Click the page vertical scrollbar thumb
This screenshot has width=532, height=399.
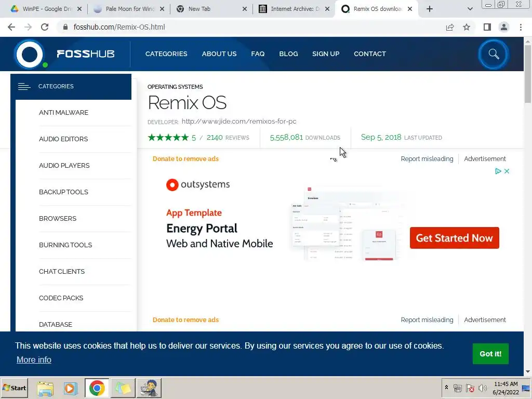(528, 73)
